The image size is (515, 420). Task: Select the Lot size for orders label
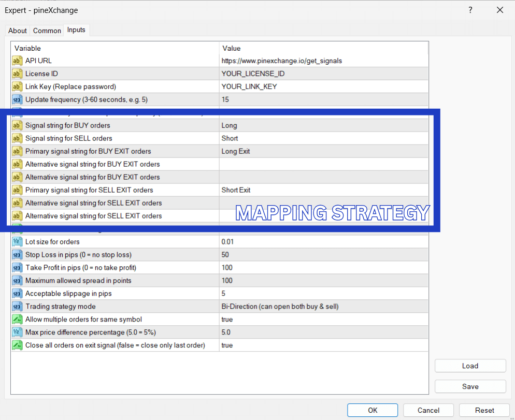click(x=52, y=242)
